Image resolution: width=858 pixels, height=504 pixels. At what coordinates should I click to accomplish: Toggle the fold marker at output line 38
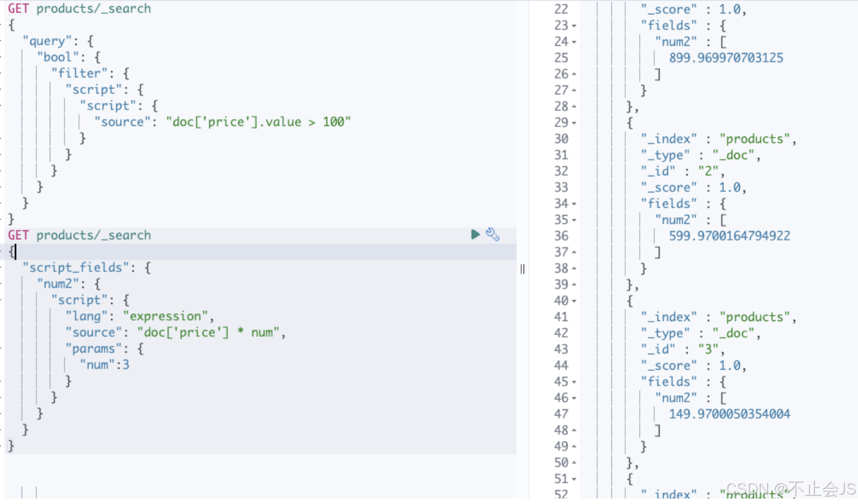(x=574, y=269)
